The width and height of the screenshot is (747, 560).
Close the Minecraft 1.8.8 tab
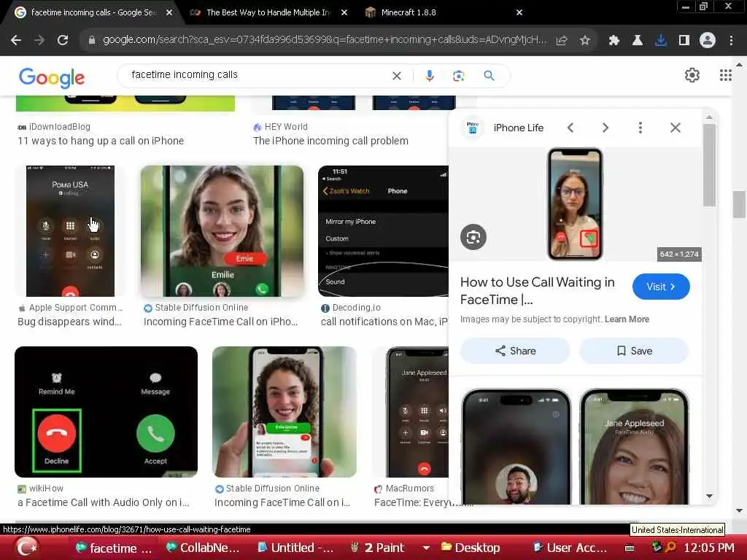click(519, 12)
